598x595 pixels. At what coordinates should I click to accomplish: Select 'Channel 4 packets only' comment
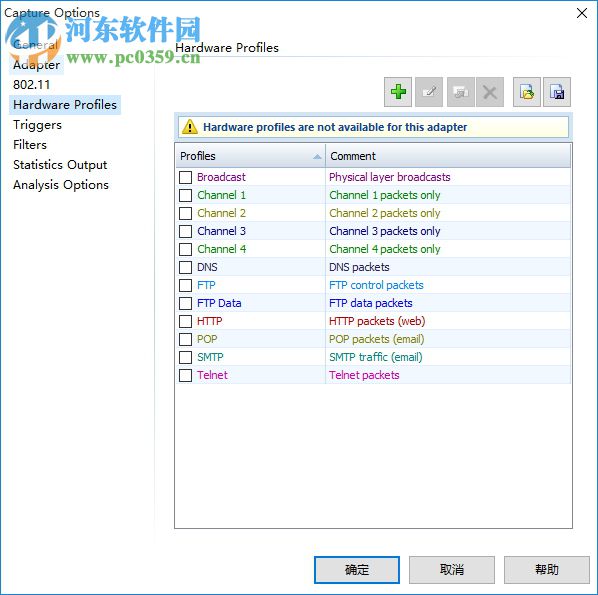click(384, 249)
